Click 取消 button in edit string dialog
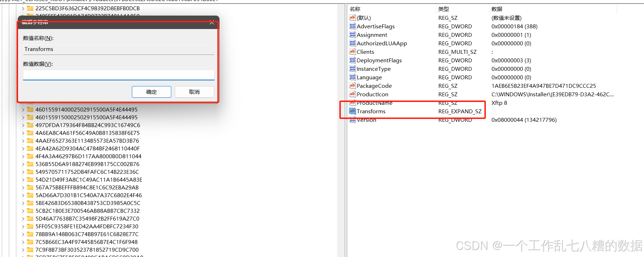The image size is (644, 257). click(194, 92)
